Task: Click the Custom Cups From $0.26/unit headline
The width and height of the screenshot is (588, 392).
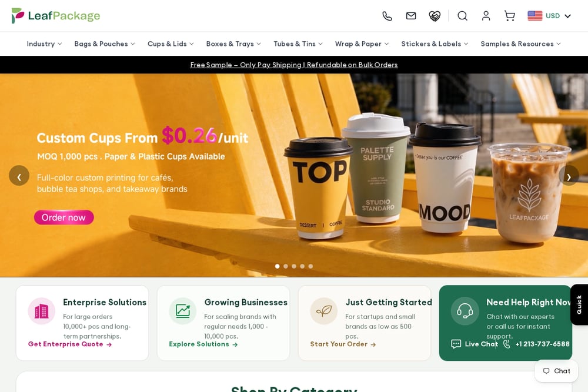Action: (x=142, y=136)
